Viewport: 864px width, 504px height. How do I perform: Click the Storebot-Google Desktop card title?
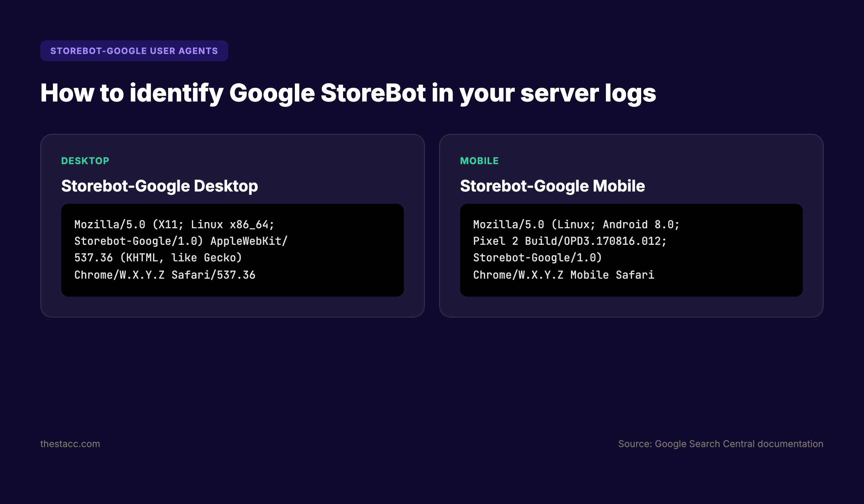(159, 186)
